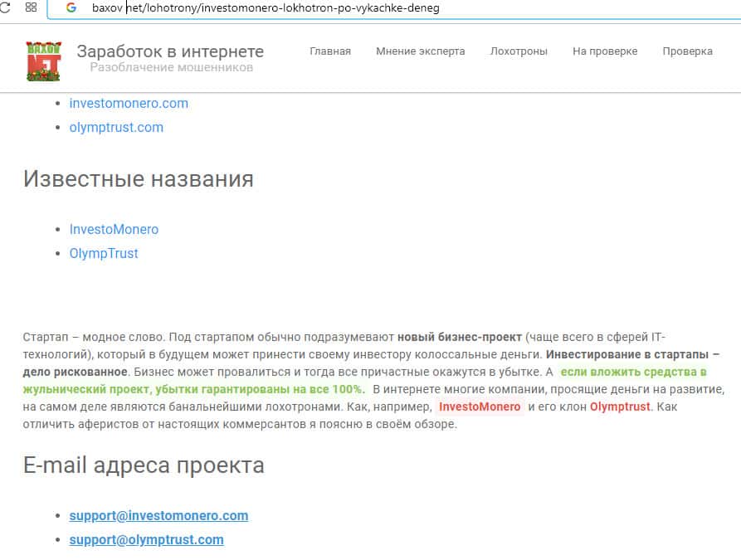Click the Google icon in address bar
Screen dimensions: 741x560
71,7
